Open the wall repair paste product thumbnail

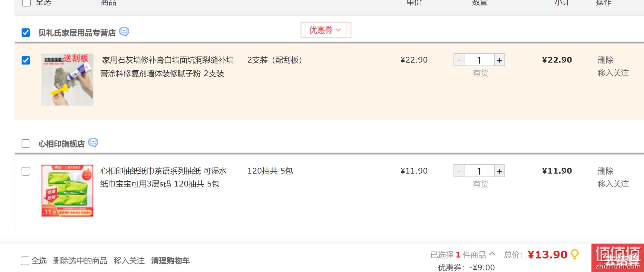pos(67,80)
